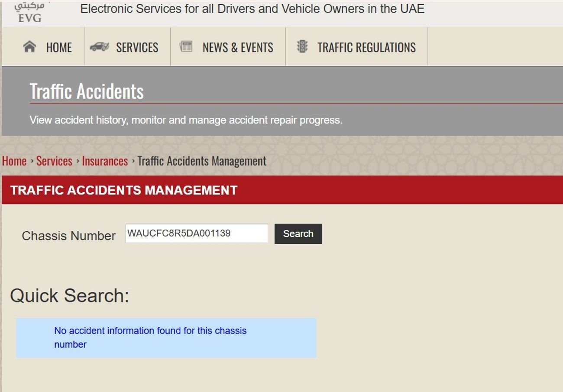
Task: Follow the Home breadcrumb link
Action: (x=14, y=161)
